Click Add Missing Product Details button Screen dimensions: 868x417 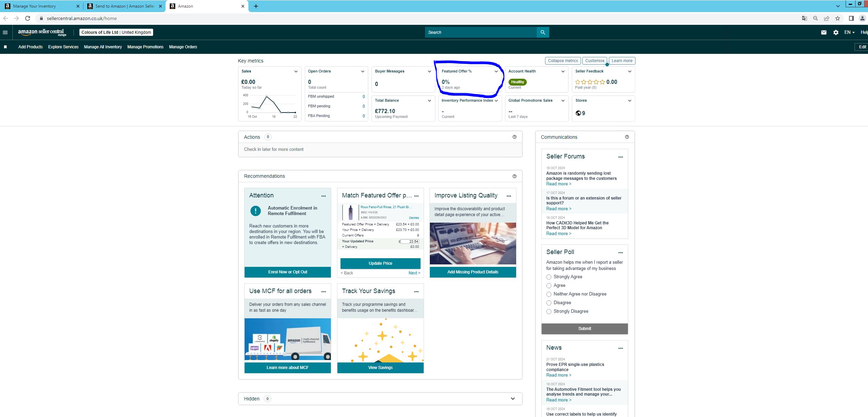point(473,272)
